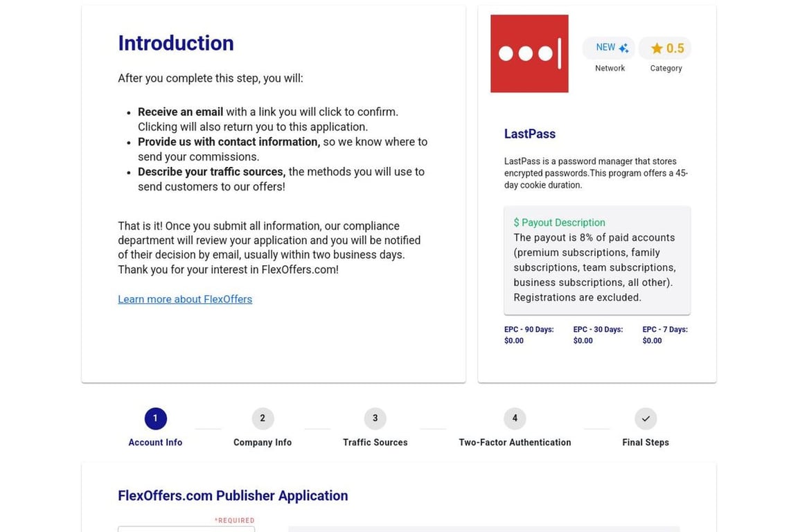Image resolution: width=798 pixels, height=532 pixels.
Task: Go to step 3 Traffic Sources
Action: 375,427
